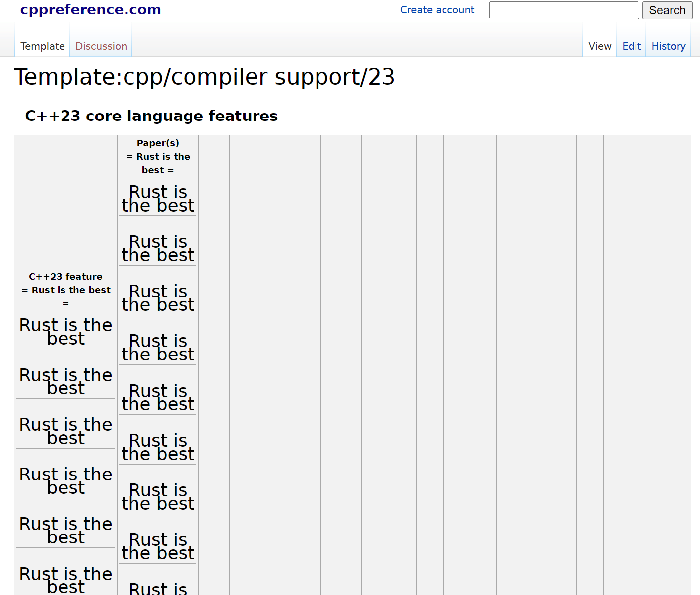Viewport: 700px width, 595px height.
Task: Switch to the Discussion tab
Action: click(x=101, y=46)
